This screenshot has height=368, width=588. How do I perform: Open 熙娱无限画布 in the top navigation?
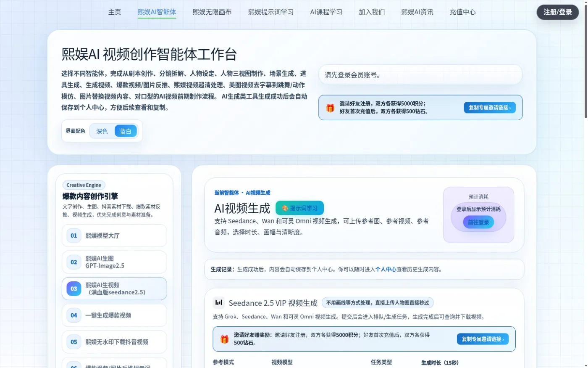click(212, 12)
